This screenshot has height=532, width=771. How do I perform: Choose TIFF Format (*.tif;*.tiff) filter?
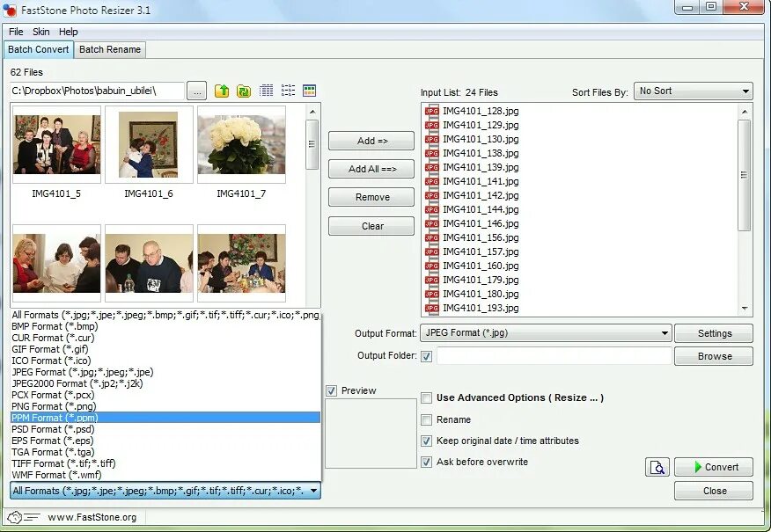click(165, 463)
